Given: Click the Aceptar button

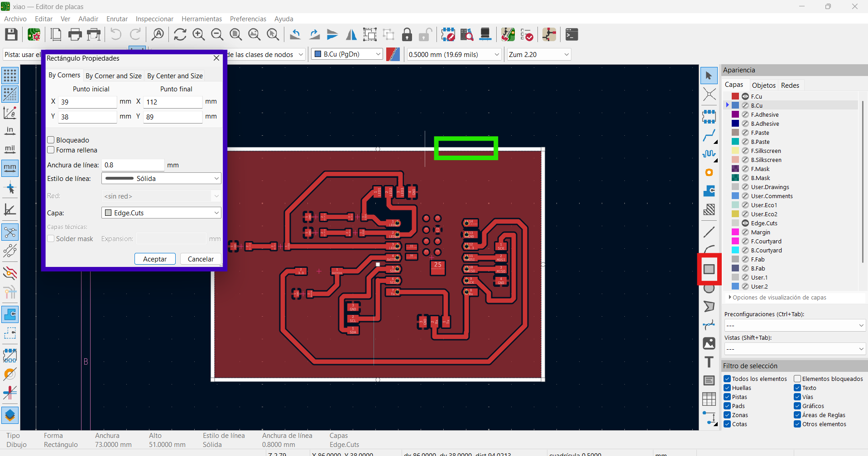Looking at the screenshot, I should click(x=155, y=259).
